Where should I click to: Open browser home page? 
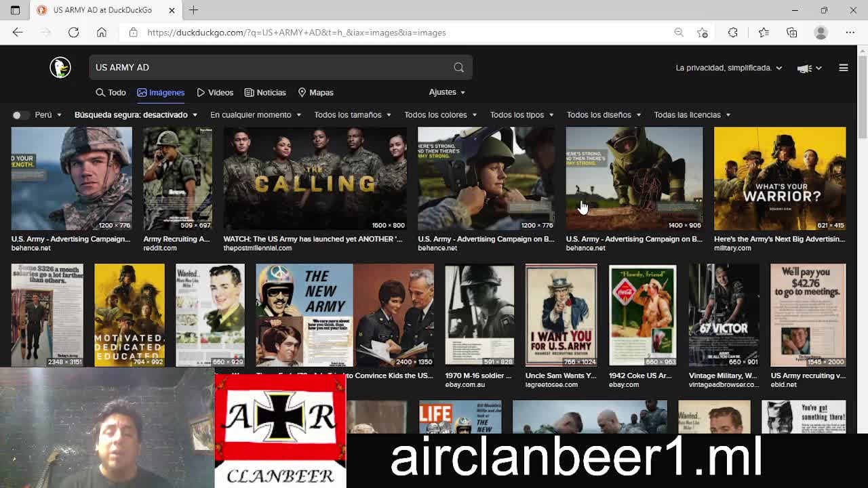101,33
